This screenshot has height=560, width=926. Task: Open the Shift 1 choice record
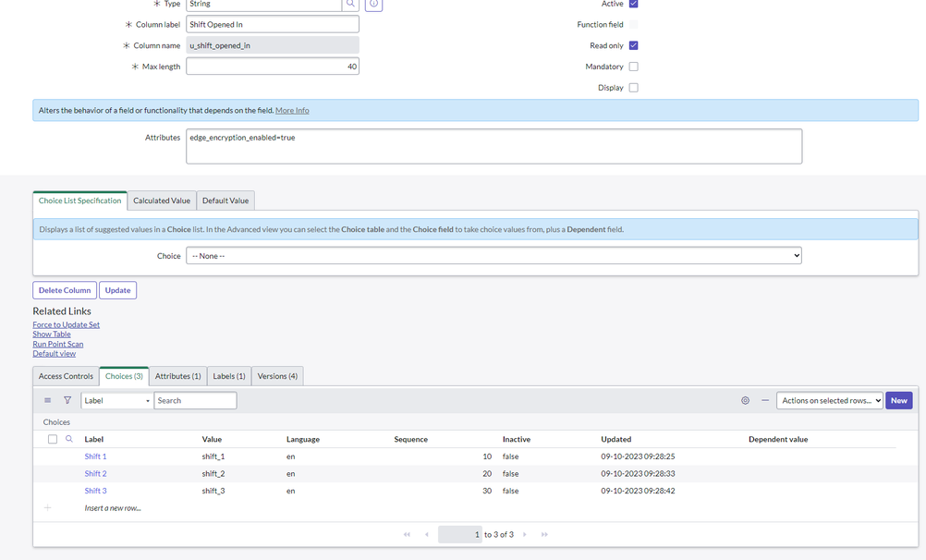95,457
